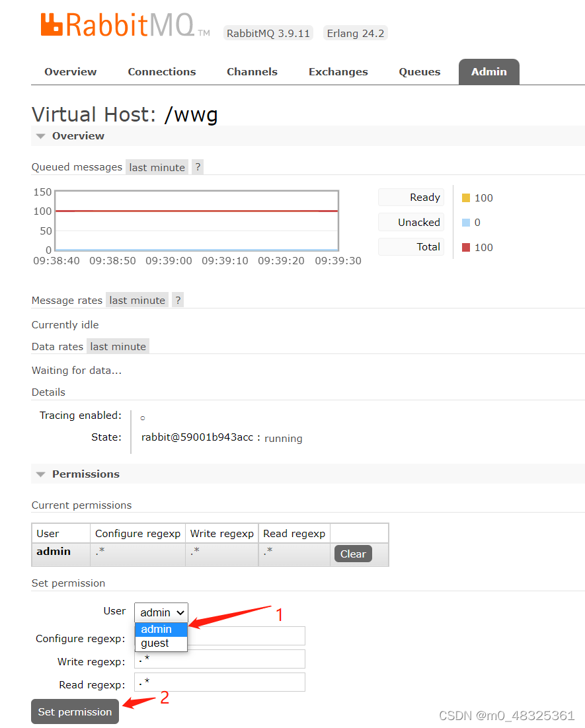This screenshot has height=728, width=585.
Task: Open the Queues tab
Action: [420, 72]
